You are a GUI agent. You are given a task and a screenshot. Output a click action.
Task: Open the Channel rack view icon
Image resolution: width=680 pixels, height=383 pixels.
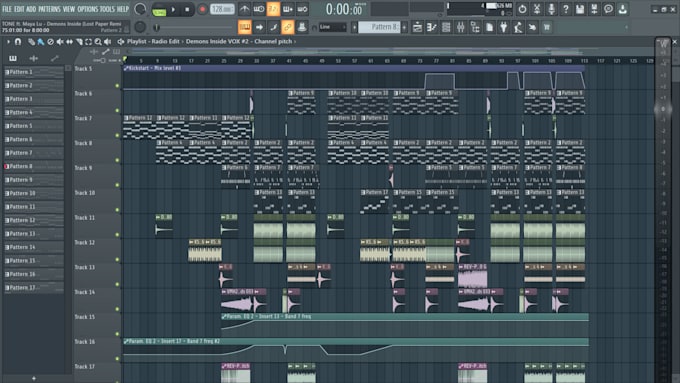click(446, 27)
